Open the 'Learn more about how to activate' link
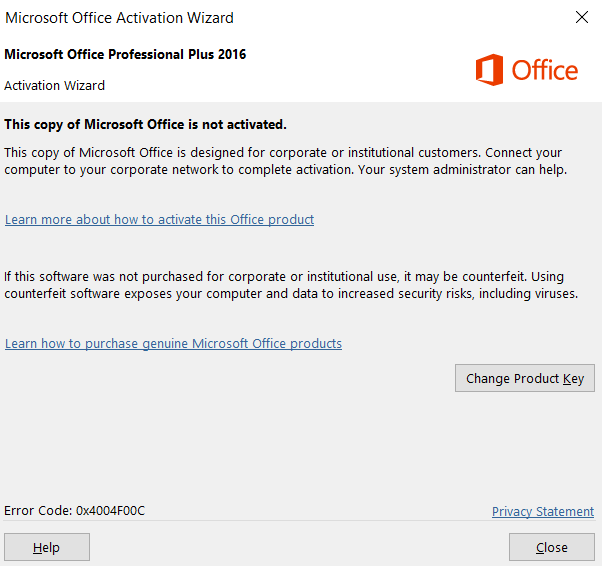The width and height of the screenshot is (602, 566). [159, 219]
